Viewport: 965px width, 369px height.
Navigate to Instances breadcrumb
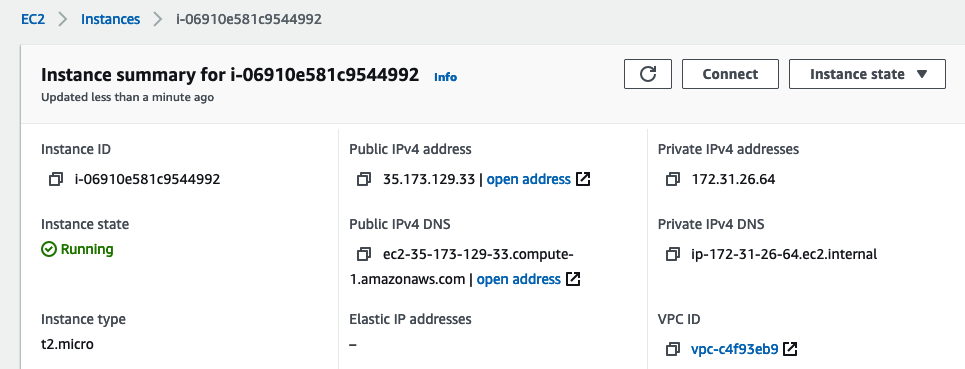click(111, 19)
